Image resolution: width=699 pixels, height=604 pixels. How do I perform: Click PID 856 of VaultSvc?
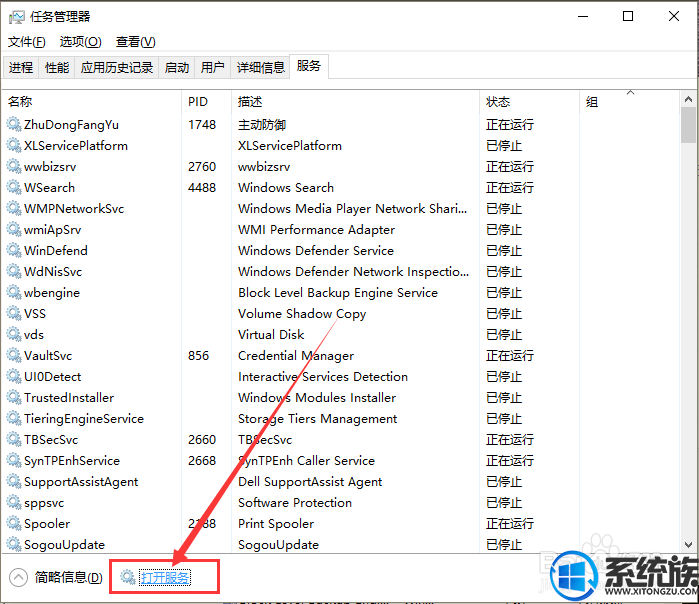(198, 356)
